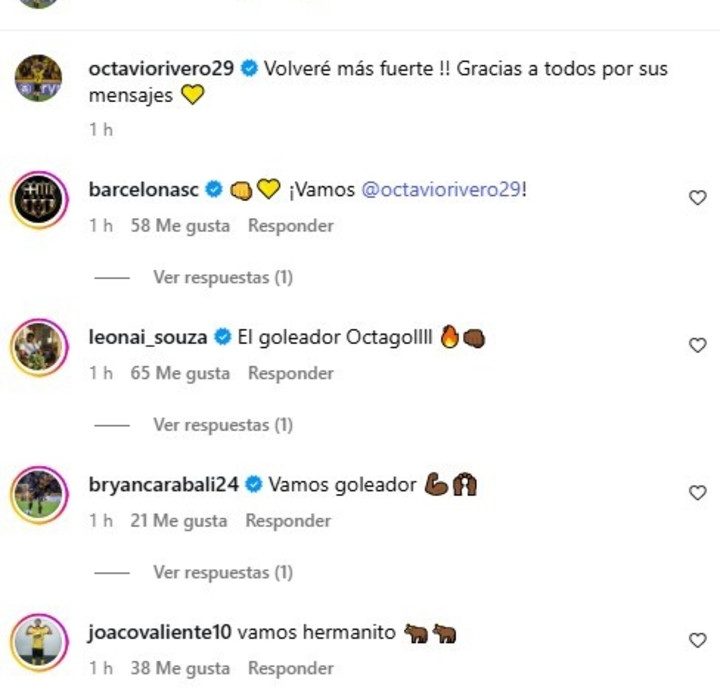Like the barcelonasc comment with heart icon

[x=698, y=198]
